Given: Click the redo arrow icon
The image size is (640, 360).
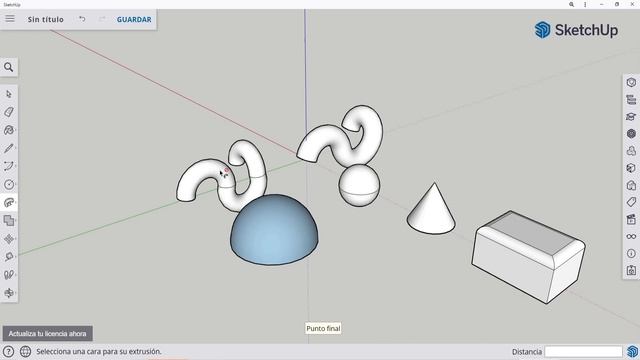Looking at the screenshot, I should coord(102,19).
